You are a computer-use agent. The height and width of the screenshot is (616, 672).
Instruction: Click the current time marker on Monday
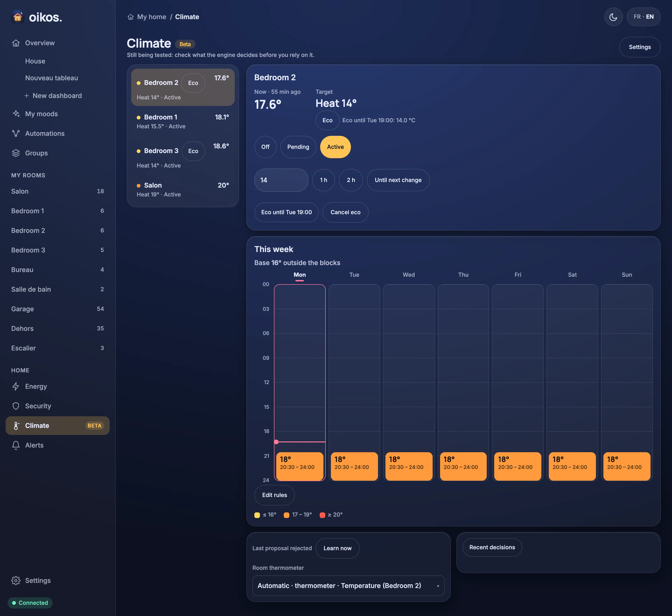tap(276, 442)
